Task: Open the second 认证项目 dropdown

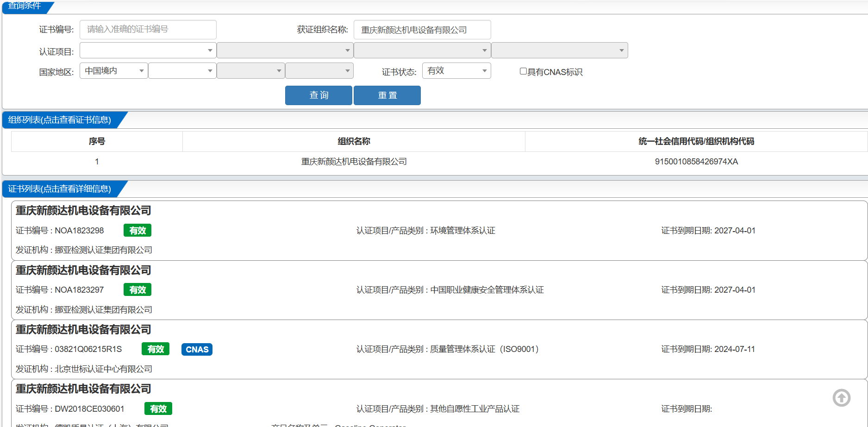Action: click(x=285, y=50)
